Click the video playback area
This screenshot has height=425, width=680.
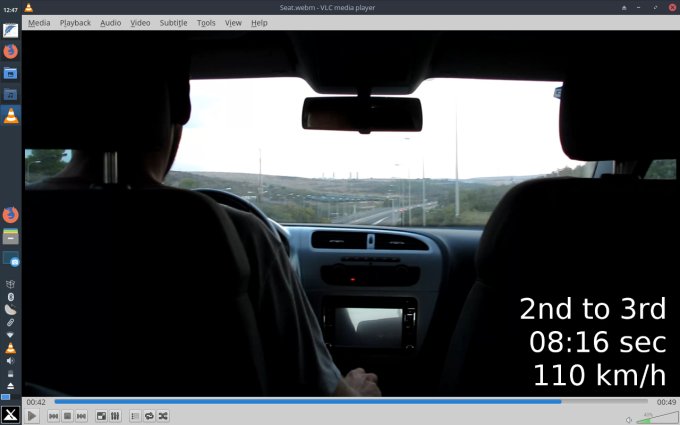point(350,213)
